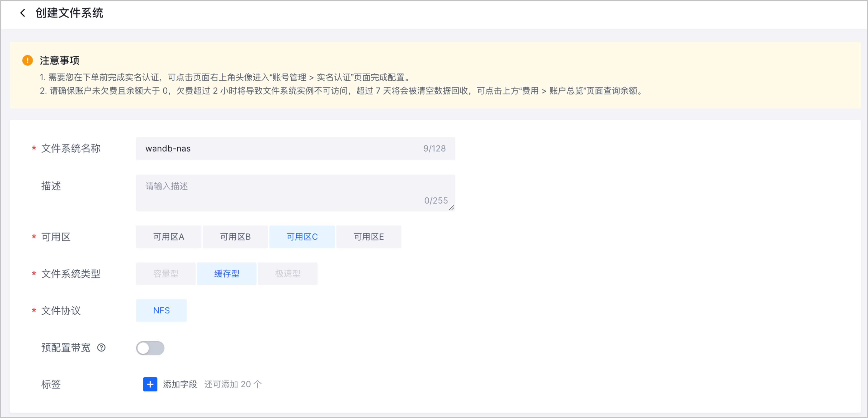Click the 描述 field label
The image size is (868, 418).
(51, 186)
